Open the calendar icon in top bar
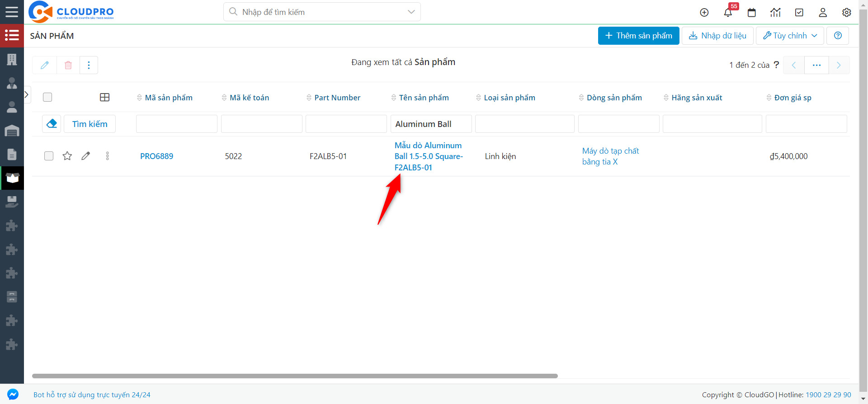This screenshot has height=404, width=868. click(x=752, y=12)
